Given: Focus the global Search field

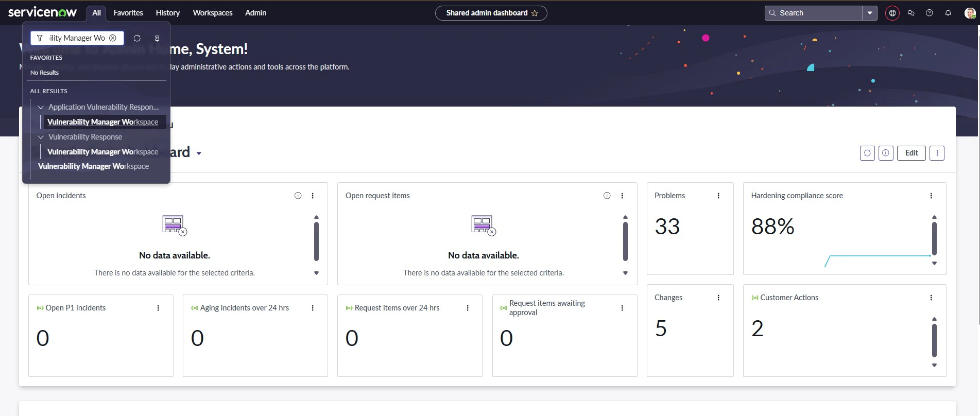Looking at the screenshot, I should 814,13.
